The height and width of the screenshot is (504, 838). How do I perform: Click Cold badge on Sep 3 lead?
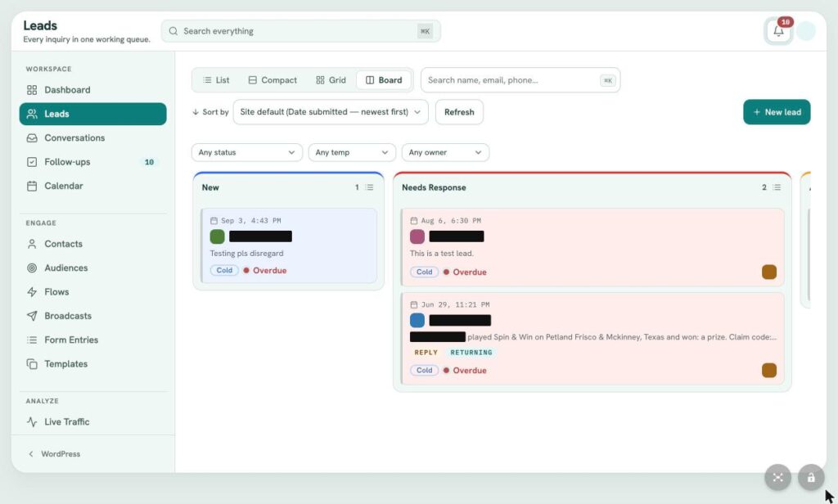click(x=224, y=271)
